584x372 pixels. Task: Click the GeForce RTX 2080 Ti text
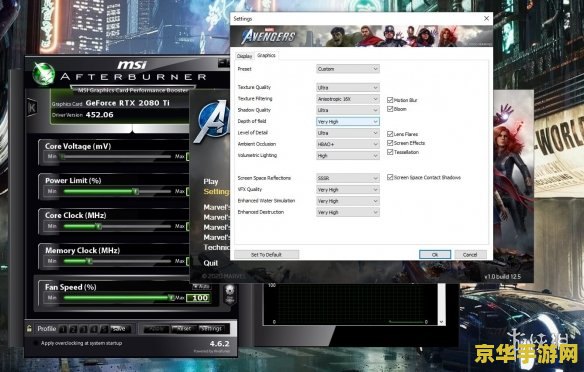(x=127, y=103)
